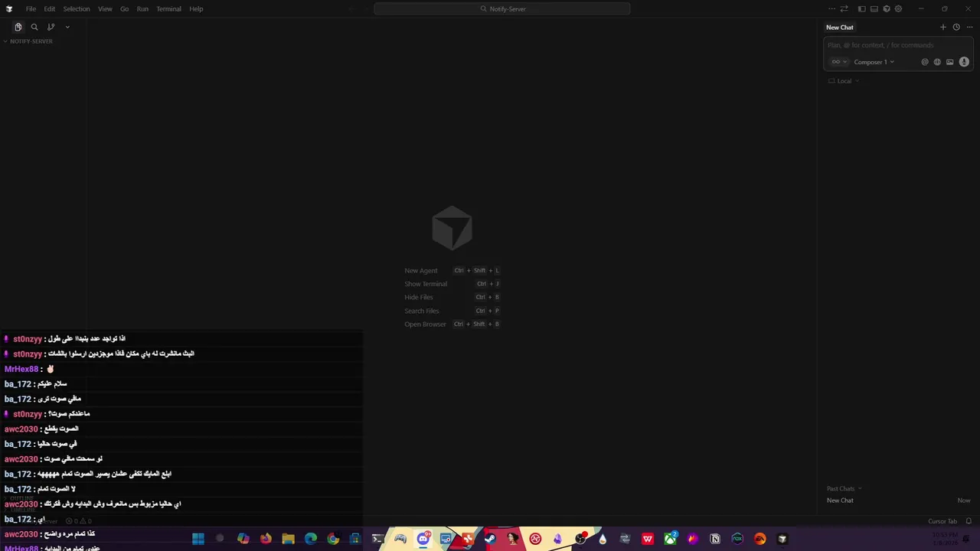This screenshot has width=980, height=551.
Task: Open File Explorer from the taskbar
Action: pos(288,539)
